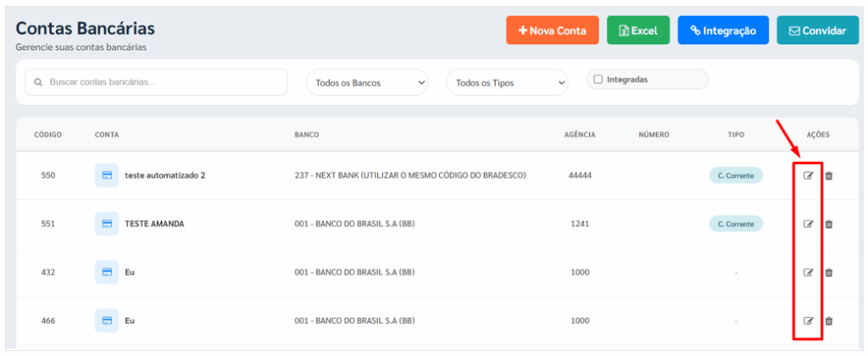The image size is (868, 356).
Task: Click the BANCO column header
Action: tap(306, 135)
